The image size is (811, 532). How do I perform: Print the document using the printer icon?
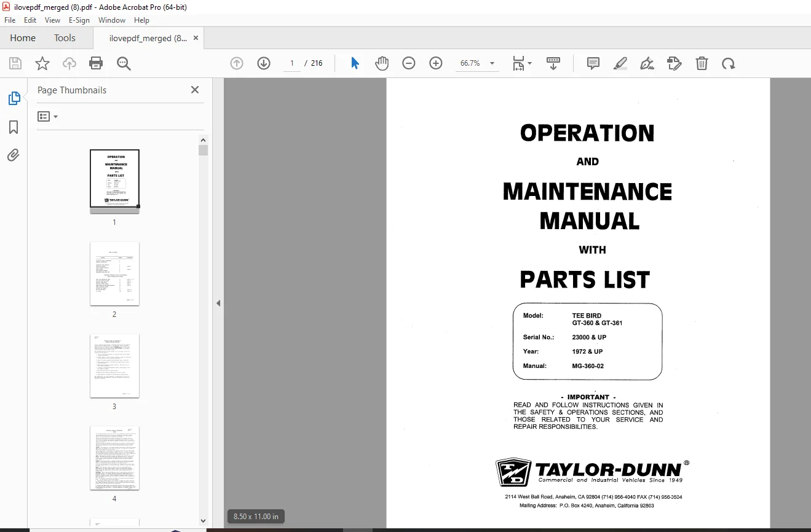click(x=96, y=63)
